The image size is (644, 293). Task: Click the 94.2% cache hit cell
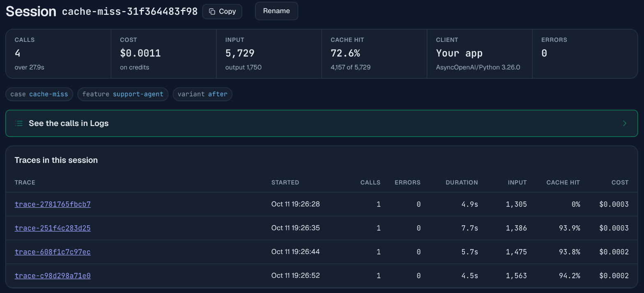pos(570,276)
